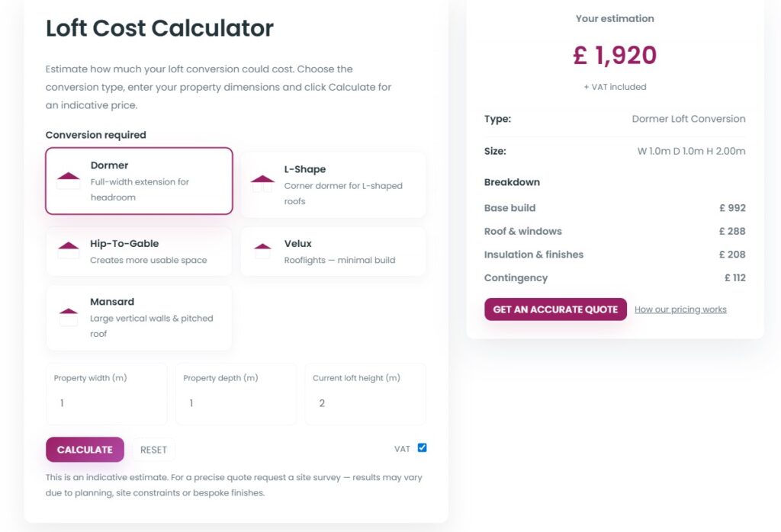
Task: Click the VAT label next to the checkbox
Action: [402, 449]
